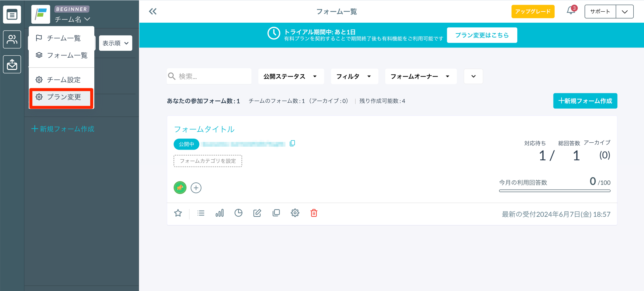Click the BEGINNER plan badge

pyautogui.click(x=72, y=9)
